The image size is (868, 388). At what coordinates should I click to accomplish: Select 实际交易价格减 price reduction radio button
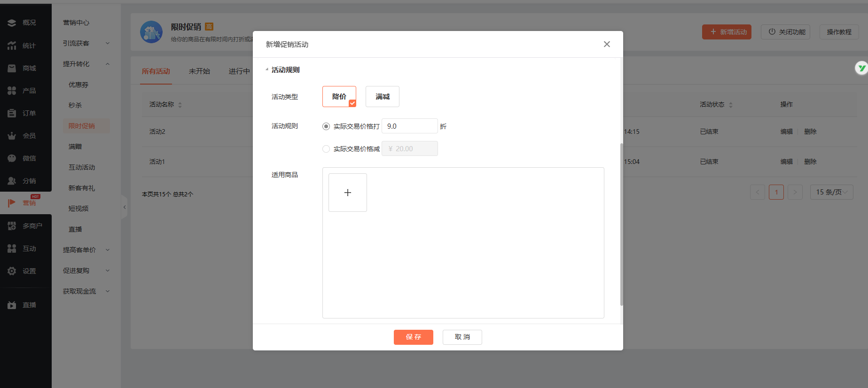tap(326, 149)
